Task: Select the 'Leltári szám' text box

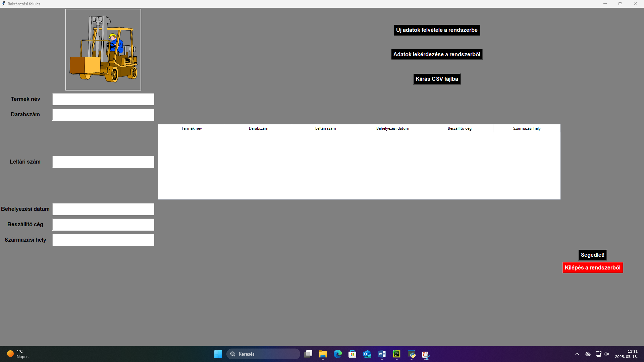Action: (103, 162)
